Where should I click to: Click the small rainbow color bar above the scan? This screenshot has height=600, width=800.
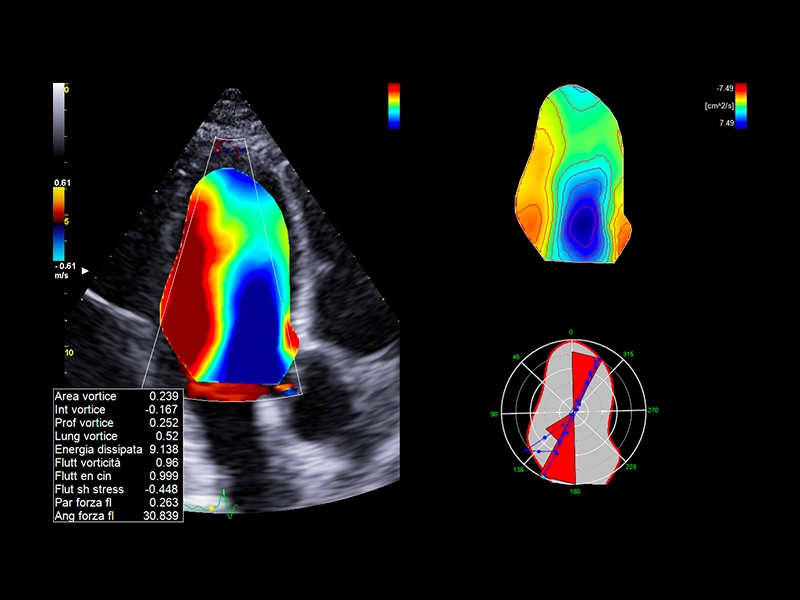pos(393,106)
